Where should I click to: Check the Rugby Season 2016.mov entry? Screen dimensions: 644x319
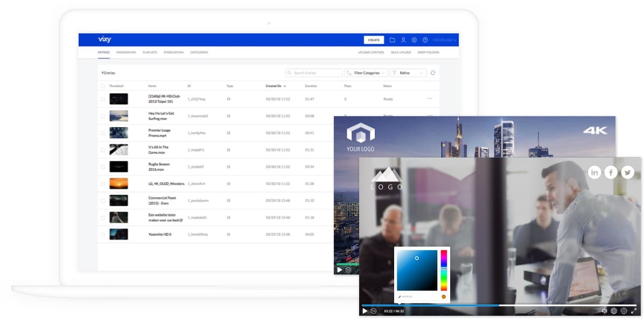(103, 167)
